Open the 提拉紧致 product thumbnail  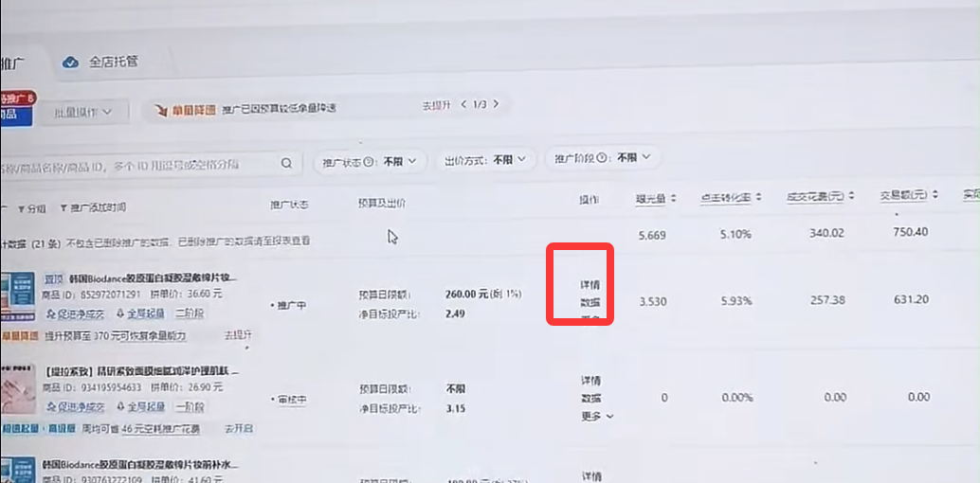point(17,389)
